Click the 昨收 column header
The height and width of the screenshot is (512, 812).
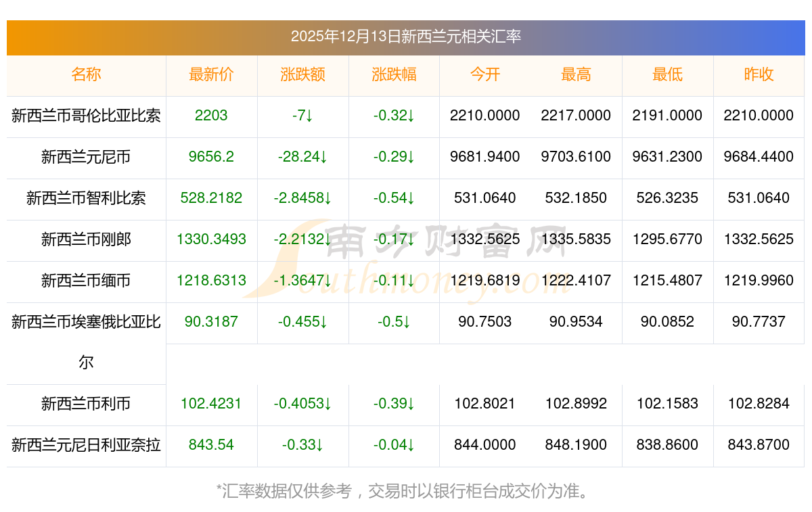[x=759, y=75]
